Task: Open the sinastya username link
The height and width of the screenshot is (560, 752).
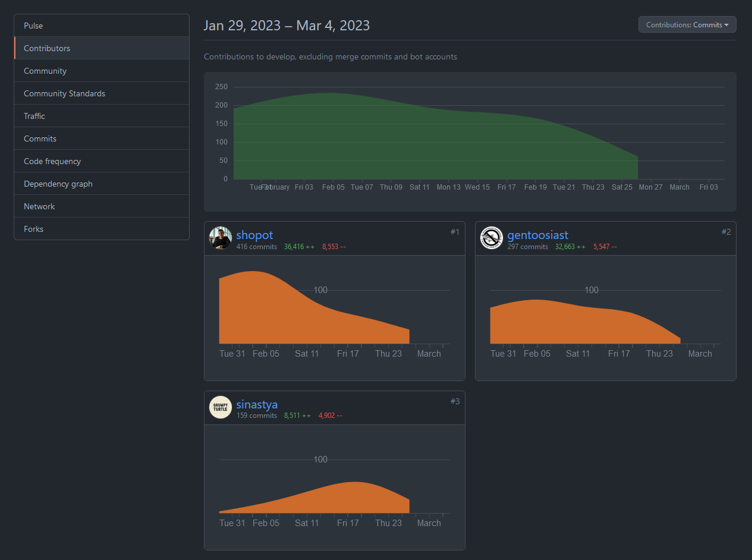Action: point(257,404)
